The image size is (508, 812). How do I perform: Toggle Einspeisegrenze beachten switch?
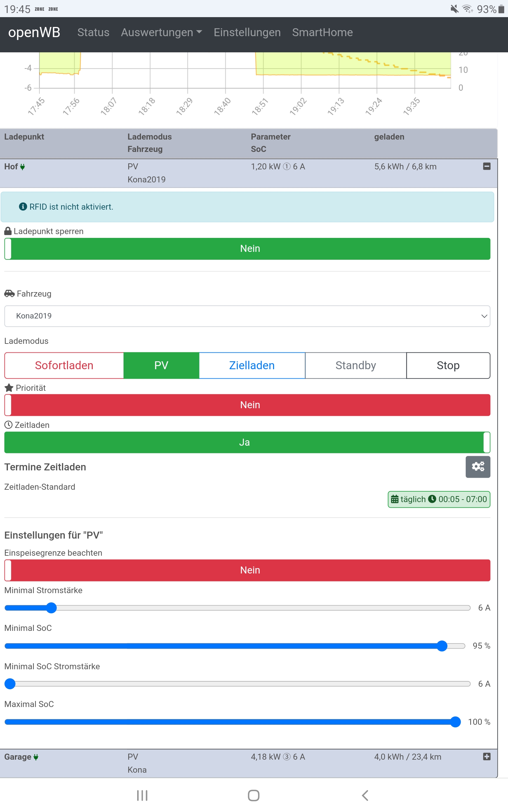point(247,570)
